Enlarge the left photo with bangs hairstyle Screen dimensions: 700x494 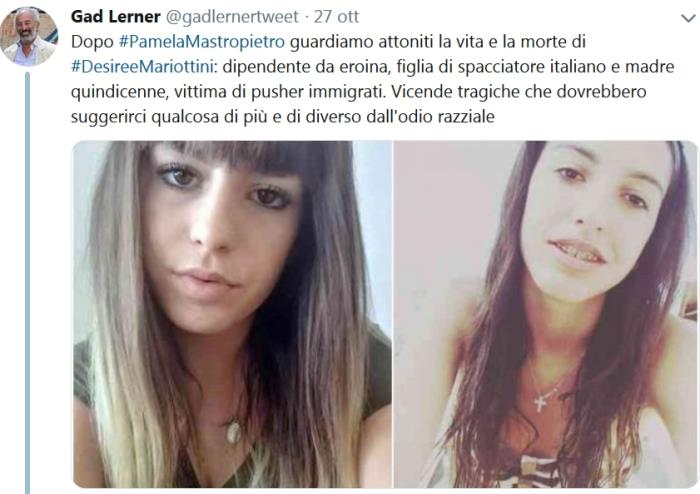[x=232, y=314]
